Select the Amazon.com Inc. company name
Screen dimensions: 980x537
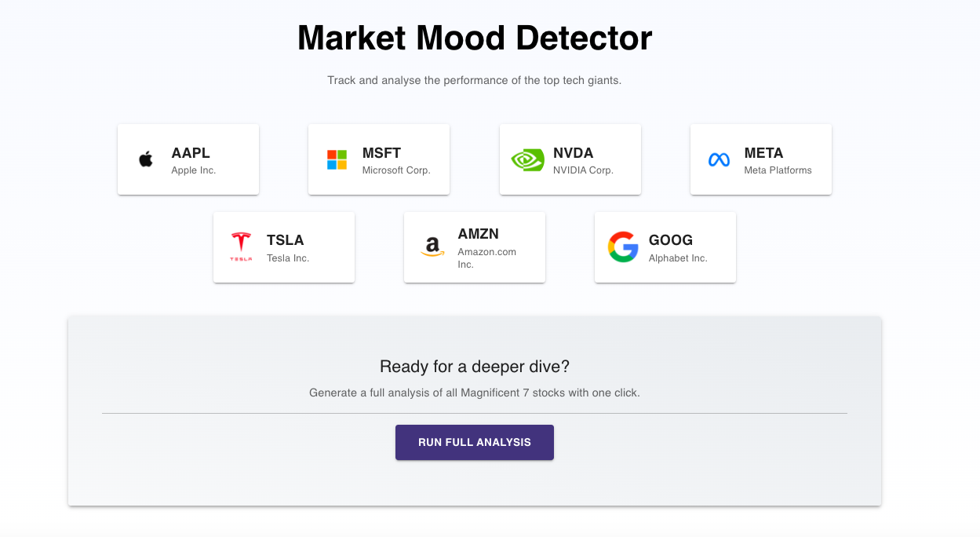click(486, 258)
